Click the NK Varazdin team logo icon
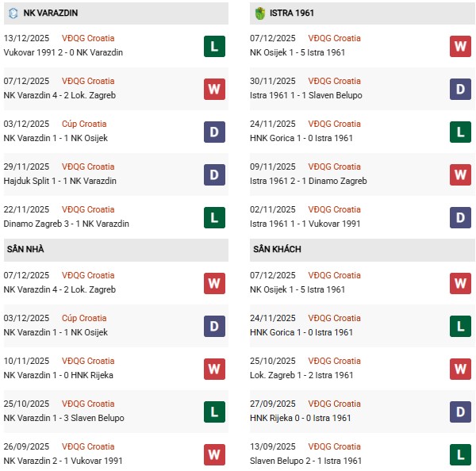 coord(11,13)
